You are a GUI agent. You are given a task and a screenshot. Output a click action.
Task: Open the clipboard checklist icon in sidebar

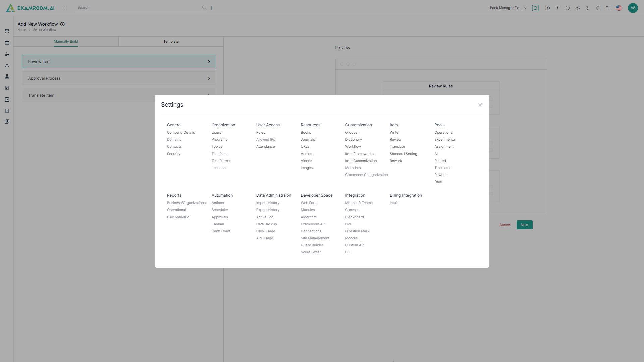[7, 99]
